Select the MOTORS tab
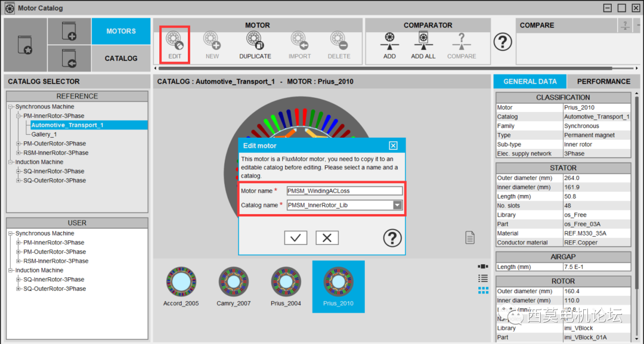Screen dimensions: 644x344 tap(120, 31)
